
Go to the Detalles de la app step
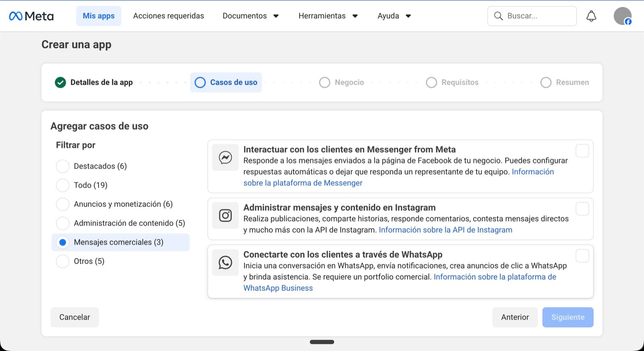coord(94,82)
